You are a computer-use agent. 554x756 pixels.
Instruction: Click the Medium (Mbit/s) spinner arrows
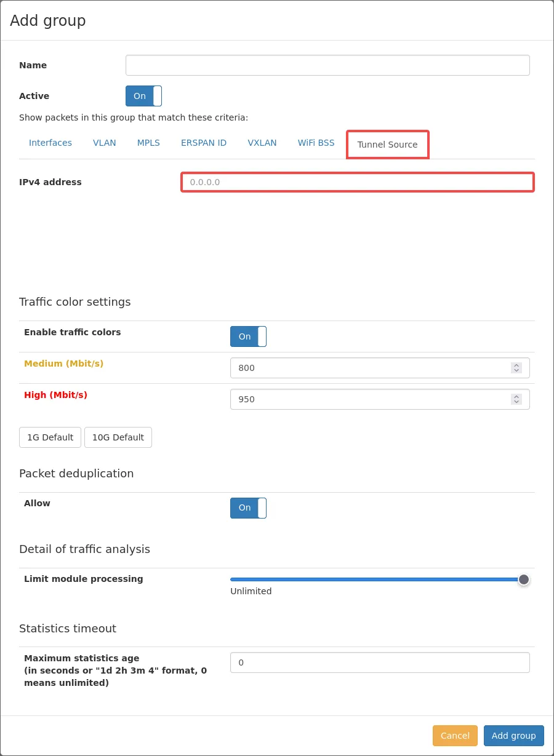pos(516,368)
